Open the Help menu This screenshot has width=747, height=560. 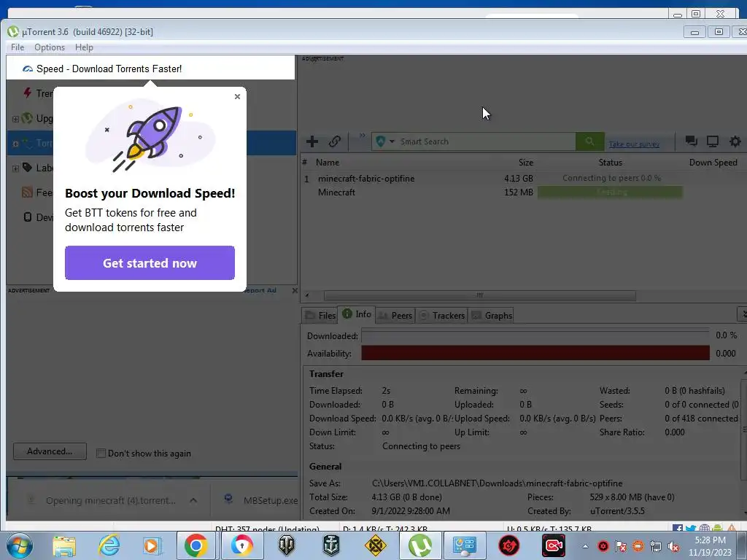click(84, 47)
